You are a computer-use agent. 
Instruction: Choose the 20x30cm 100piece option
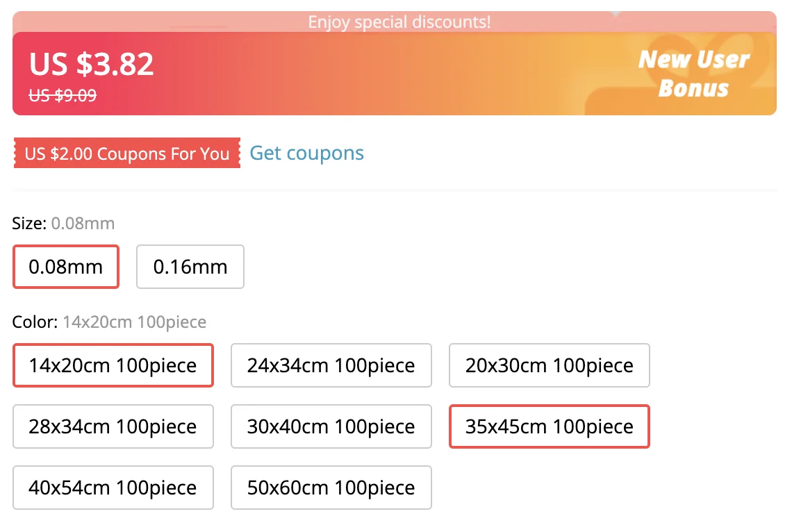[x=549, y=365]
